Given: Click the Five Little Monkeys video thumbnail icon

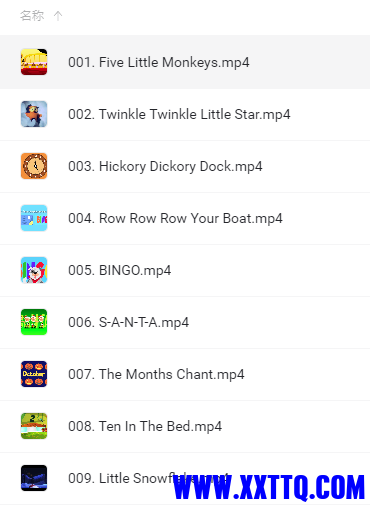Looking at the screenshot, I should pos(34,62).
